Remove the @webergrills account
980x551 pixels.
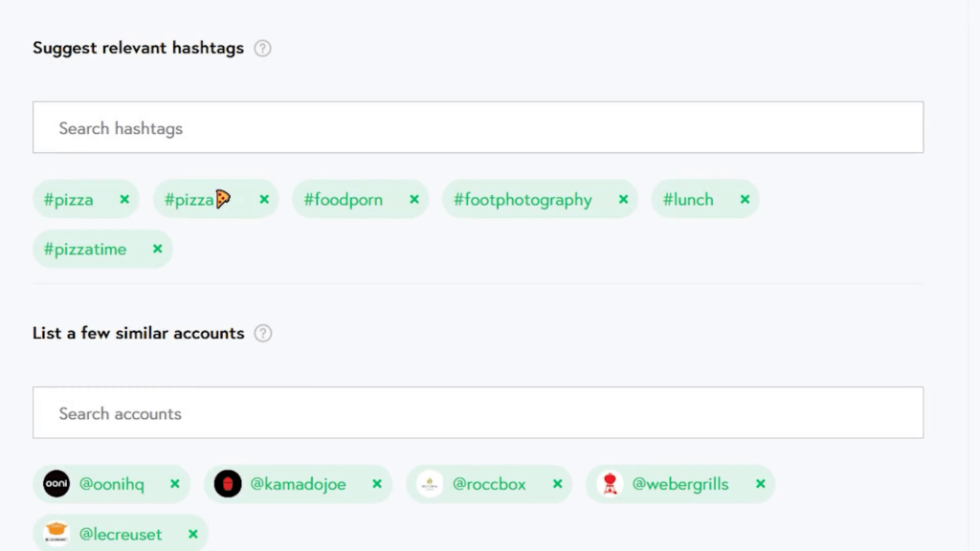tap(760, 485)
